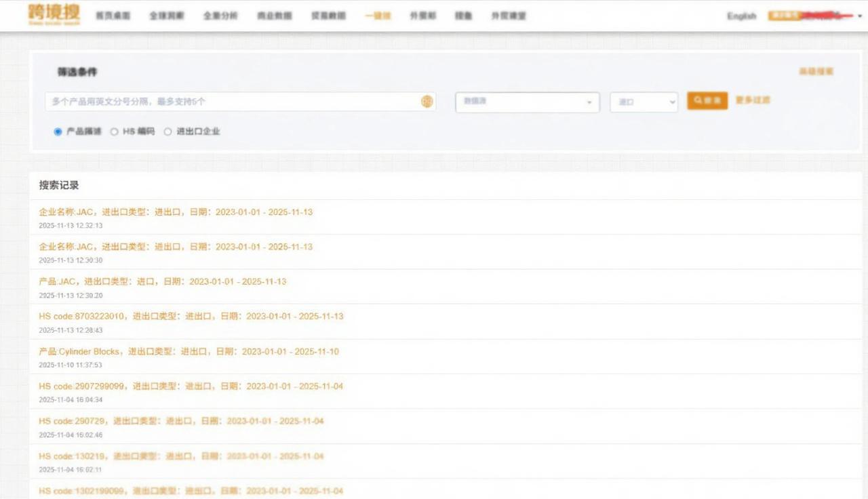Go to the 全量分析 menu item
The height and width of the screenshot is (499, 868).
[x=220, y=16]
